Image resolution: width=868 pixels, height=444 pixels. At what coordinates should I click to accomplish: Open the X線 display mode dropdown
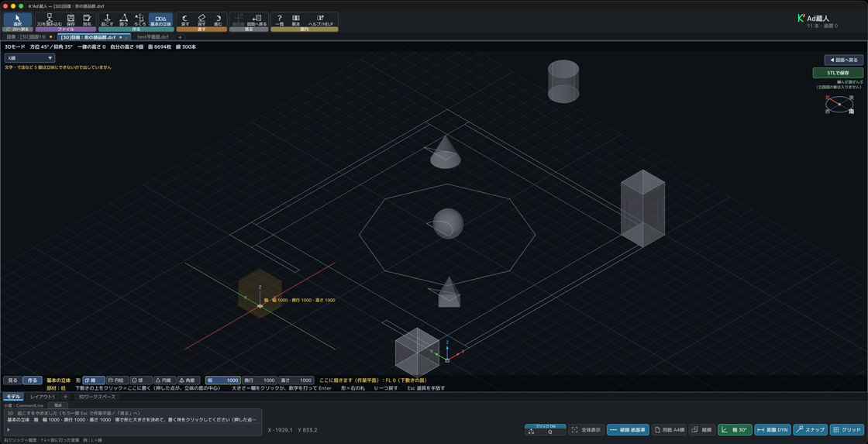[30, 57]
